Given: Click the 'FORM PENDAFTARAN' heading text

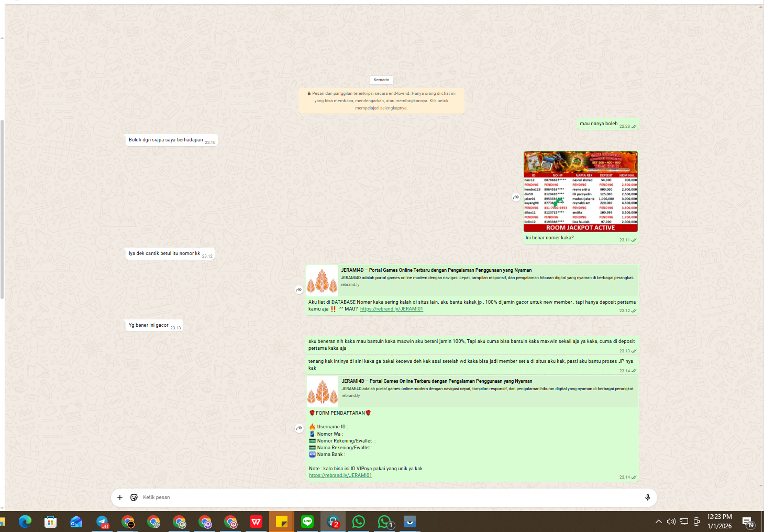Looking at the screenshot, I should tap(340, 413).
